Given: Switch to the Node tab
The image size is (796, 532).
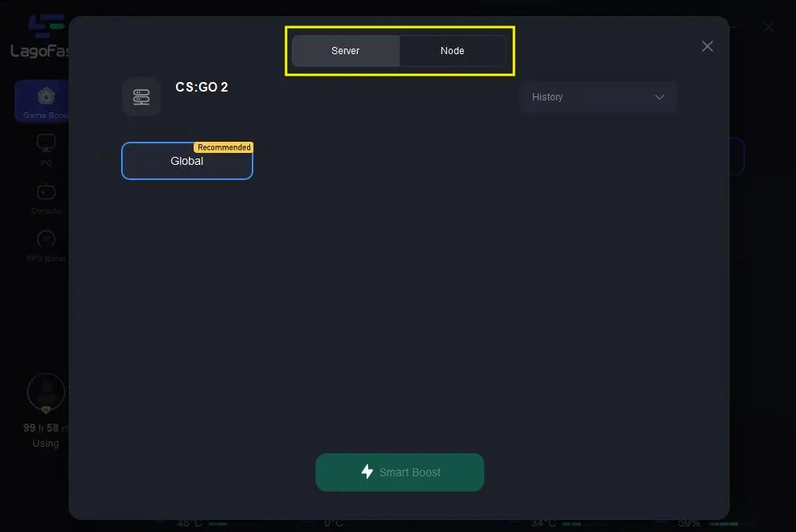Looking at the screenshot, I should pyautogui.click(x=453, y=51).
